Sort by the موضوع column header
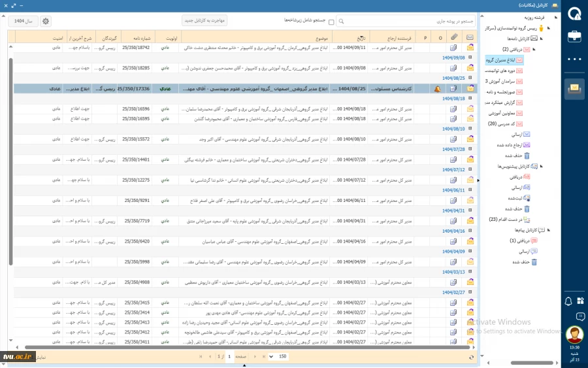The image size is (588, 368). coord(257,38)
